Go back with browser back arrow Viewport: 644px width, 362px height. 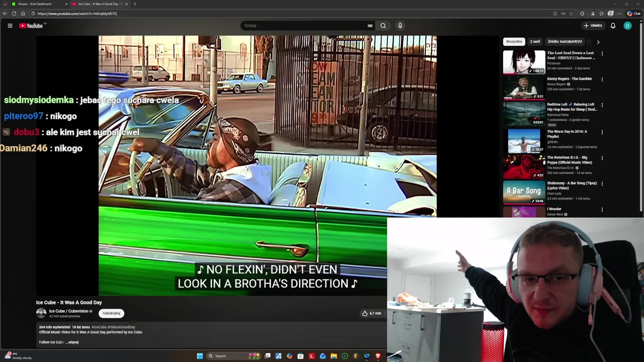click(x=5, y=14)
